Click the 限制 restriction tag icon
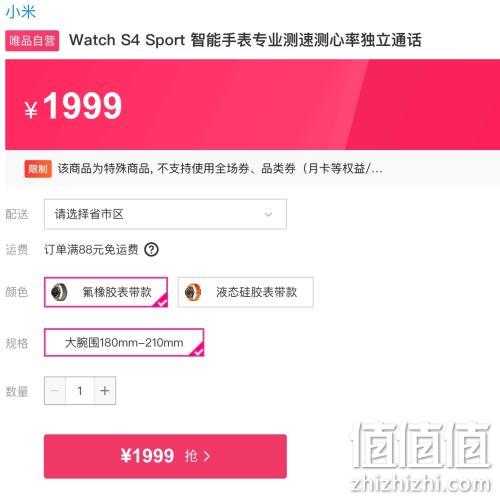The height and width of the screenshot is (501, 500). click(x=38, y=169)
